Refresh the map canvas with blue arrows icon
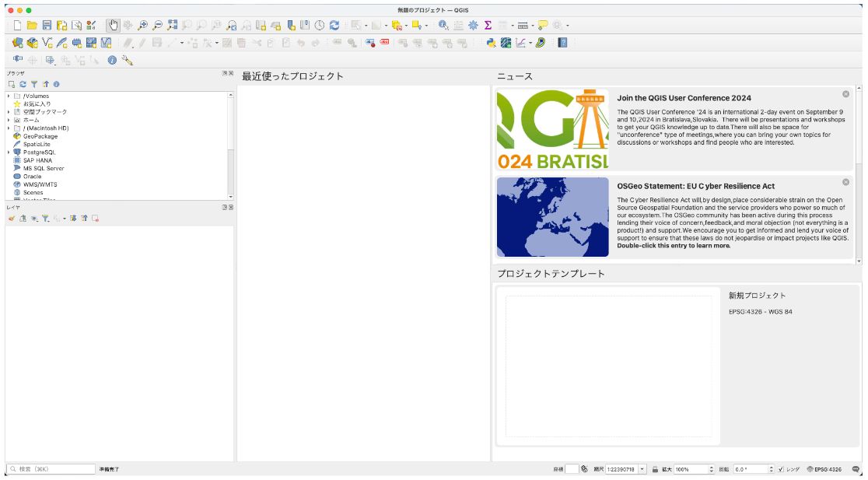868x480 pixels. (x=334, y=26)
